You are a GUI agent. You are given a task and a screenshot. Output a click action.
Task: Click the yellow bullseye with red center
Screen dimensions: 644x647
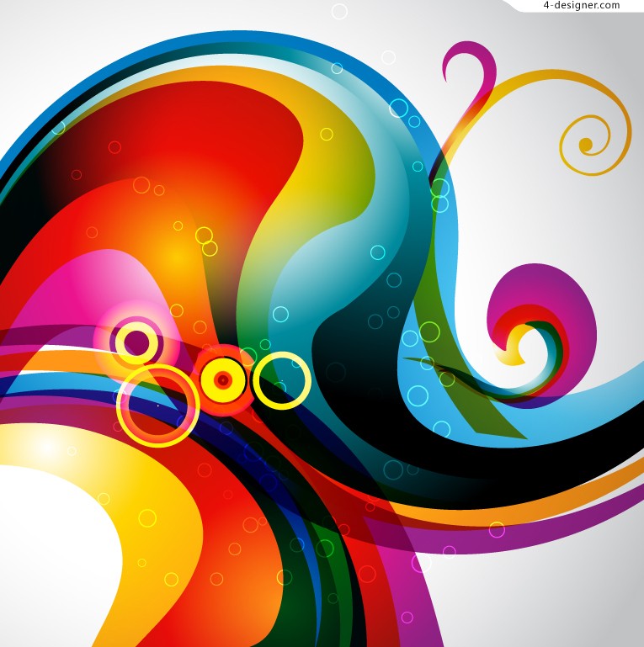[x=223, y=380]
